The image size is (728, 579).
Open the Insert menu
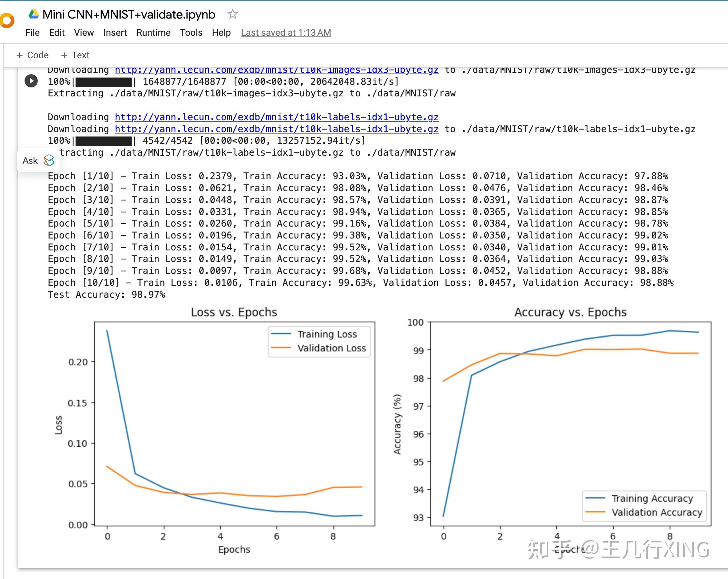115,33
